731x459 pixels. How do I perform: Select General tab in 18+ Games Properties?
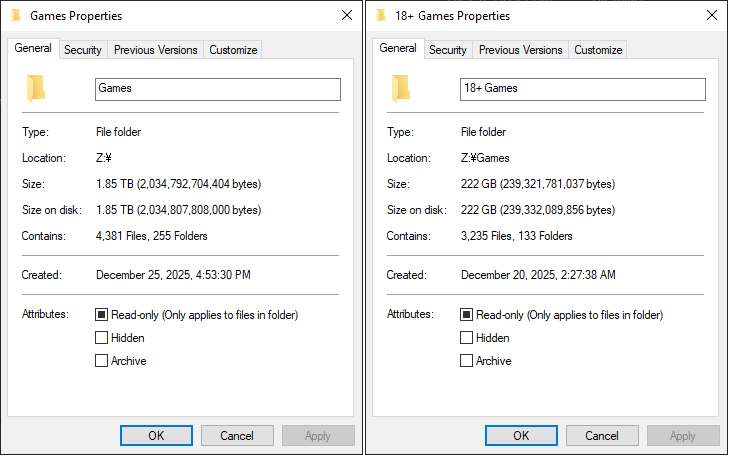click(398, 48)
